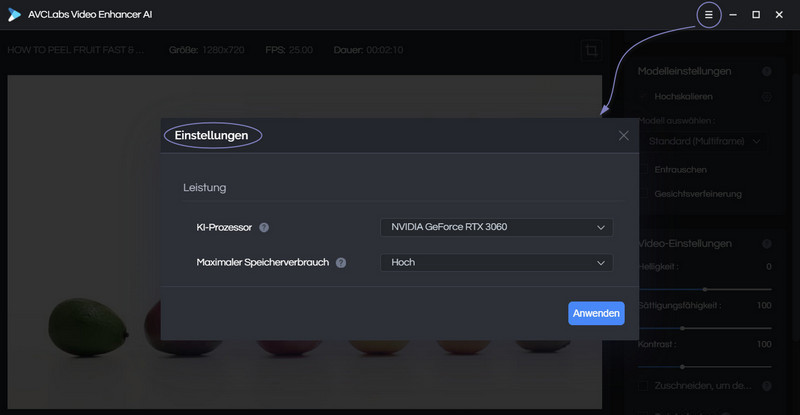Toggle the Entrauschen checkbox
This screenshot has width=800, height=415.
(644, 170)
